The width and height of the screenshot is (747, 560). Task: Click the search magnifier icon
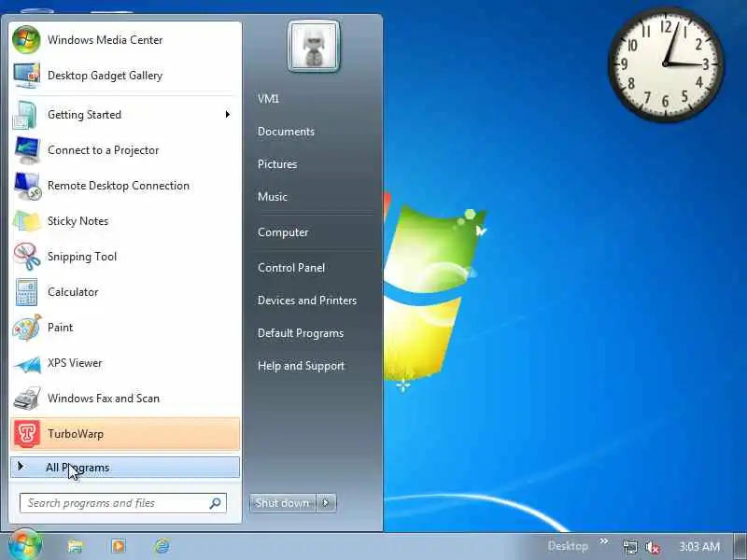pyautogui.click(x=215, y=503)
